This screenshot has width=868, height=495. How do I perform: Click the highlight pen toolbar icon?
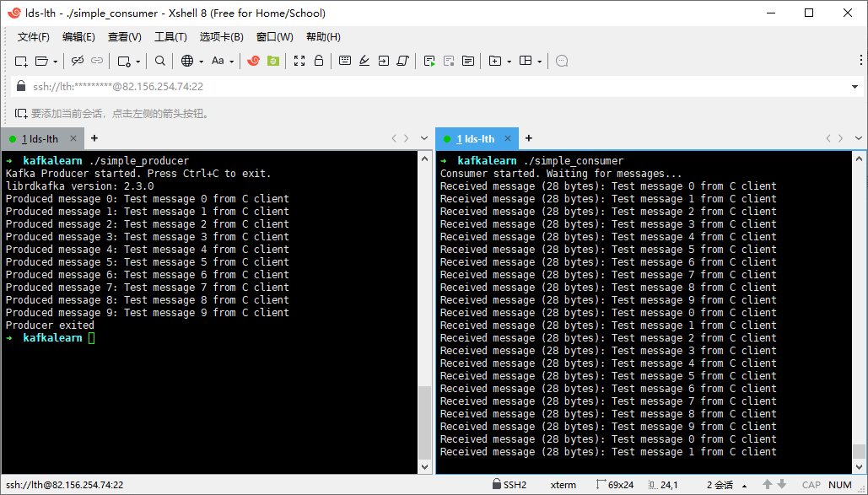(364, 61)
